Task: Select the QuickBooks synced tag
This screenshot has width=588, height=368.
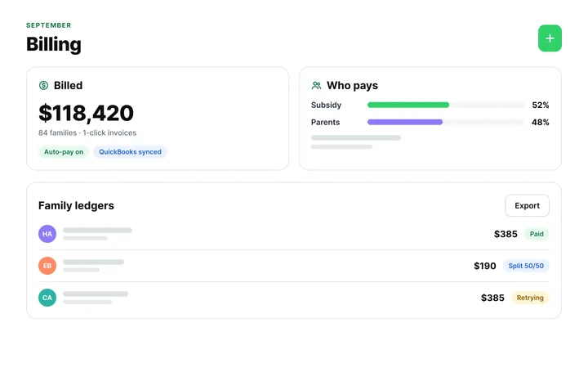Action: 130,152
